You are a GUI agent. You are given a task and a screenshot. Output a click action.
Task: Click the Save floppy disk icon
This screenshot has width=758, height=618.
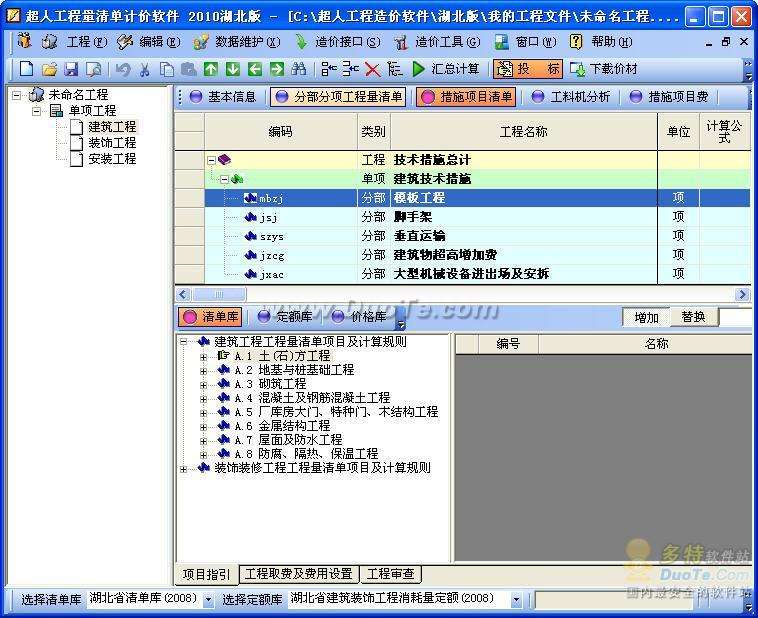71,69
